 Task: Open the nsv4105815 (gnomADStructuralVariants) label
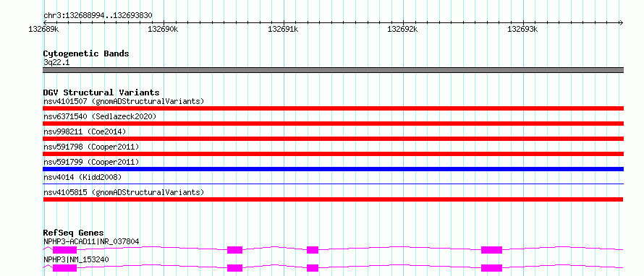[124, 192]
